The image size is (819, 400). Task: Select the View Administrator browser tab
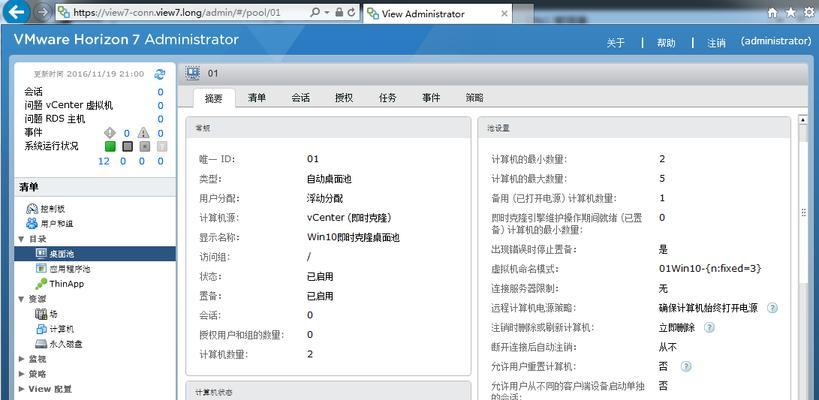pyautogui.click(x=437, y=14)
